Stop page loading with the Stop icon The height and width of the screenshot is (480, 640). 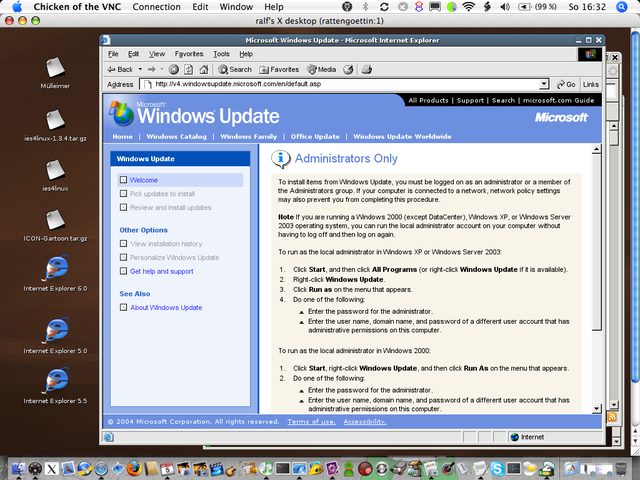point(174,69)
